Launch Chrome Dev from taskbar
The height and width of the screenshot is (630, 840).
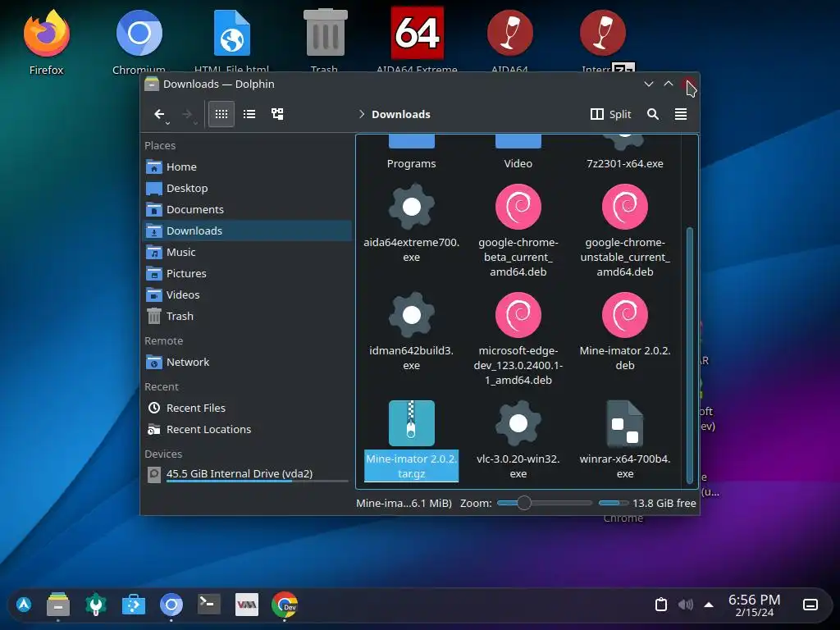(285, 605)
